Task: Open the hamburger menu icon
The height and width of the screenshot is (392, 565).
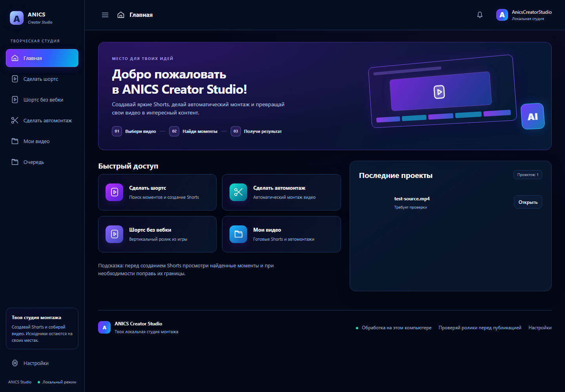Action: coord(105,15)
